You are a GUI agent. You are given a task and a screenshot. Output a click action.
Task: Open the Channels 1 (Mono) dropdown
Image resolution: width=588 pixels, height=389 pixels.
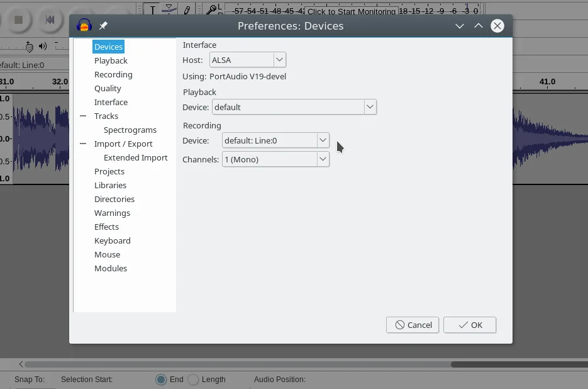point(275,159)
